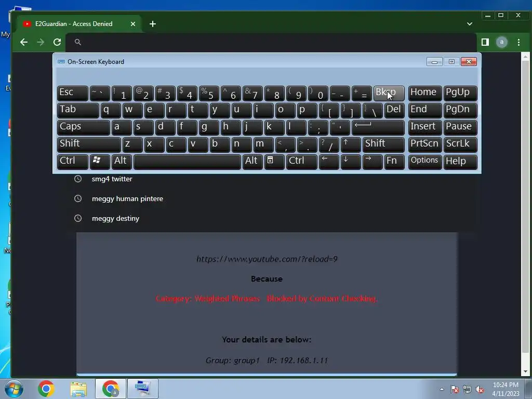532x399 pixels.
Task: Open the taskbar clock showing 10:24 PM
Action: click(506, 389)
